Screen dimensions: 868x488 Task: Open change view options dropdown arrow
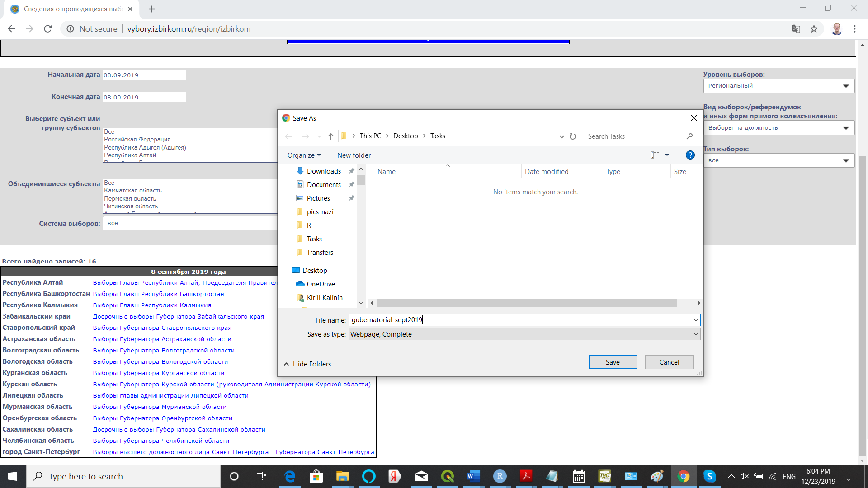(x=667, y=155)
